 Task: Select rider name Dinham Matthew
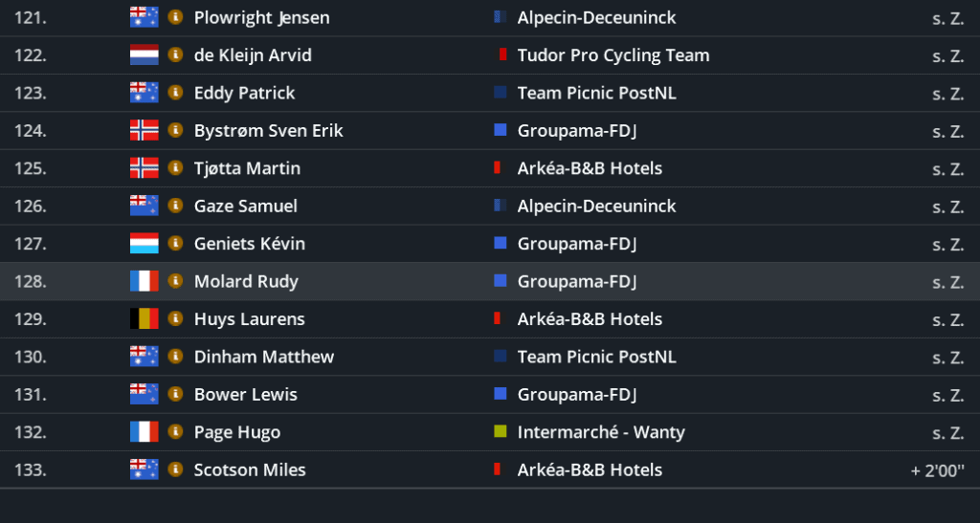(263, 357)
